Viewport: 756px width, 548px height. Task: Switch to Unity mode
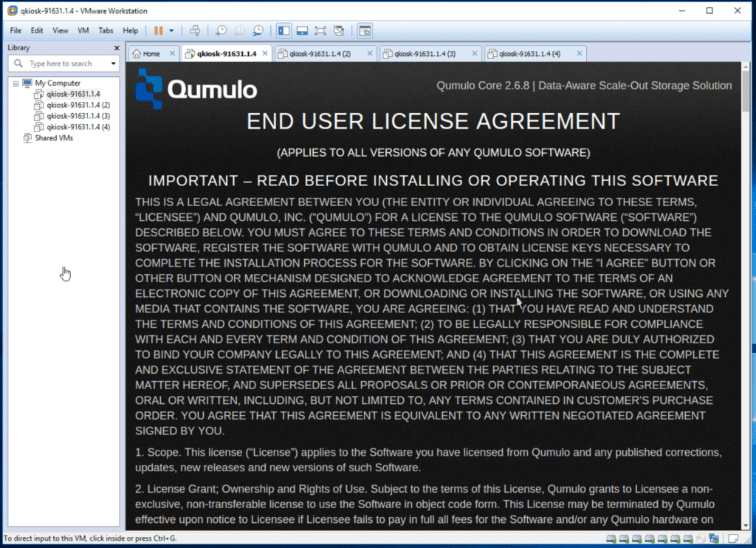tap(339, 31)
